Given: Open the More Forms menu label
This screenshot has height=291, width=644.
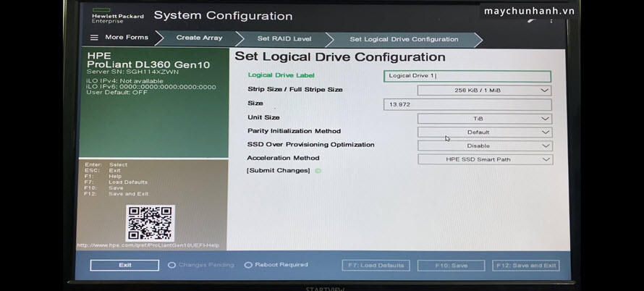Looking at the screenshot, I should click(127, 37).
